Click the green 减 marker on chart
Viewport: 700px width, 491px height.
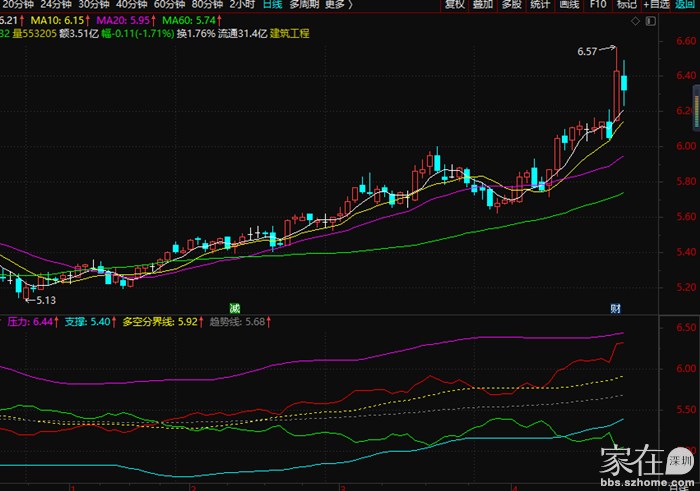pos(234,306)
